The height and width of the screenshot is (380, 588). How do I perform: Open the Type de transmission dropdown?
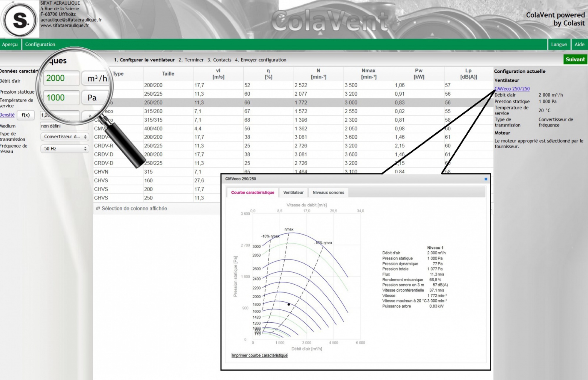tap(65, 137)
